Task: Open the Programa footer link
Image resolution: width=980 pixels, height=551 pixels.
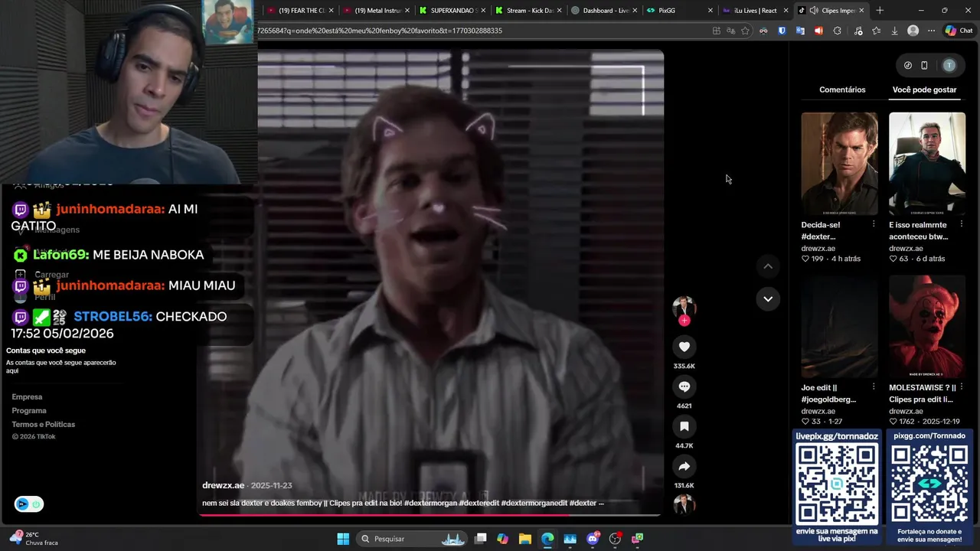Action: (29, 411)
